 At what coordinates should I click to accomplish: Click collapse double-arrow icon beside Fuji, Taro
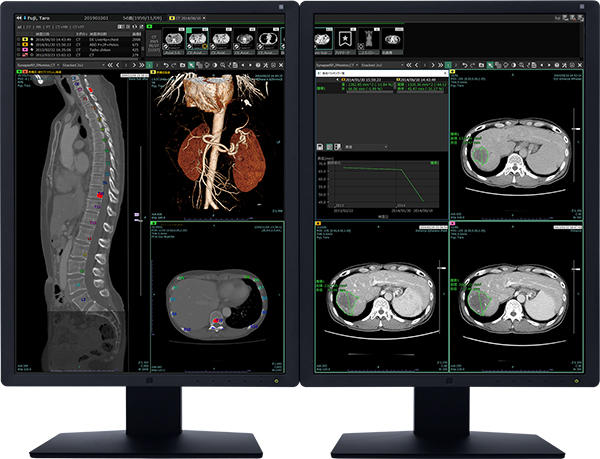(19, 18)
